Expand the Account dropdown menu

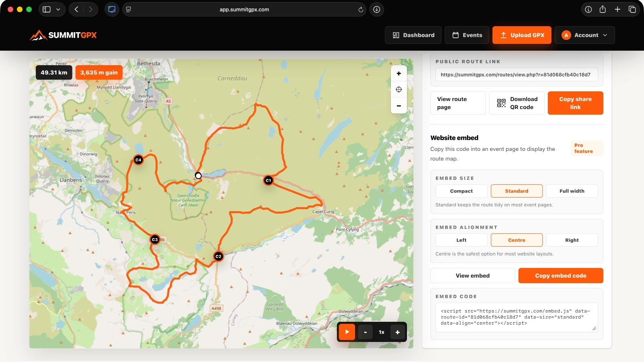585,35
